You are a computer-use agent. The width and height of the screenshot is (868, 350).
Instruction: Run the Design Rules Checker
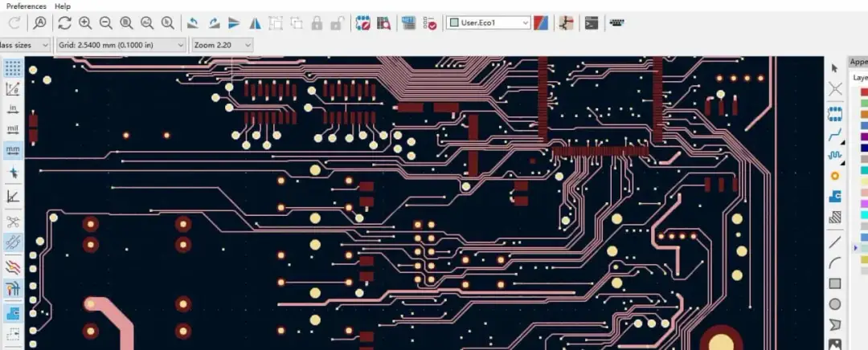coord(429,22)
